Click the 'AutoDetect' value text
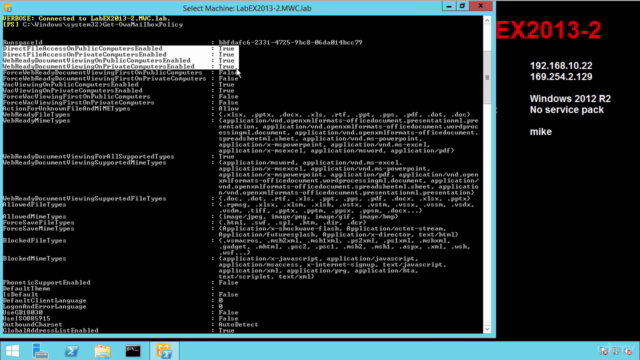The image size is (640, 360). point(238,324)
